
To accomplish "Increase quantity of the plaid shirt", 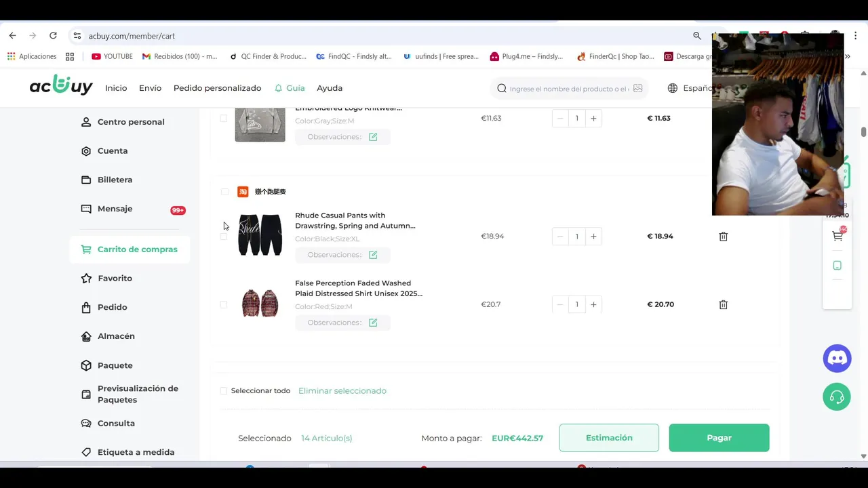I will 593,304.
